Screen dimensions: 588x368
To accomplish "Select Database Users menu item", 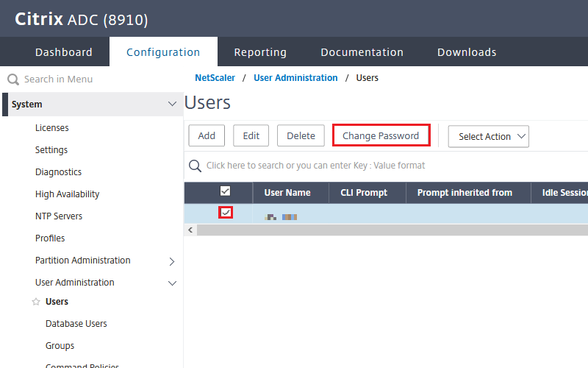I will tap(76, 324).
